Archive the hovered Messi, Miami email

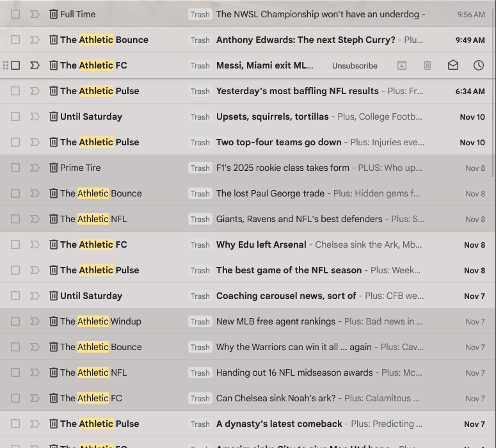402,65
